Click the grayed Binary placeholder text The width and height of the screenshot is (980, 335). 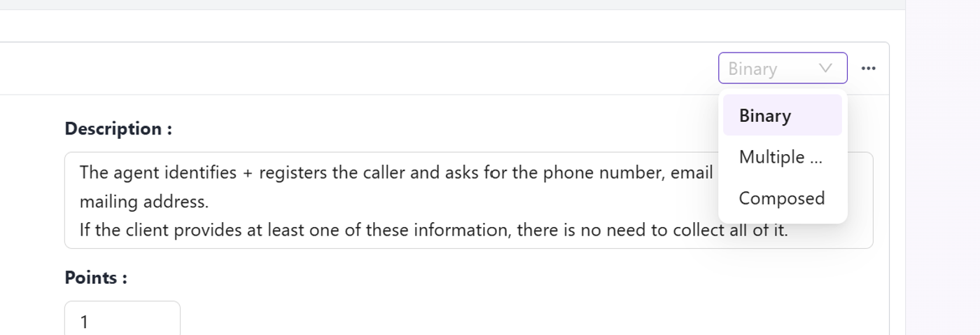click(x=752, y=69)
